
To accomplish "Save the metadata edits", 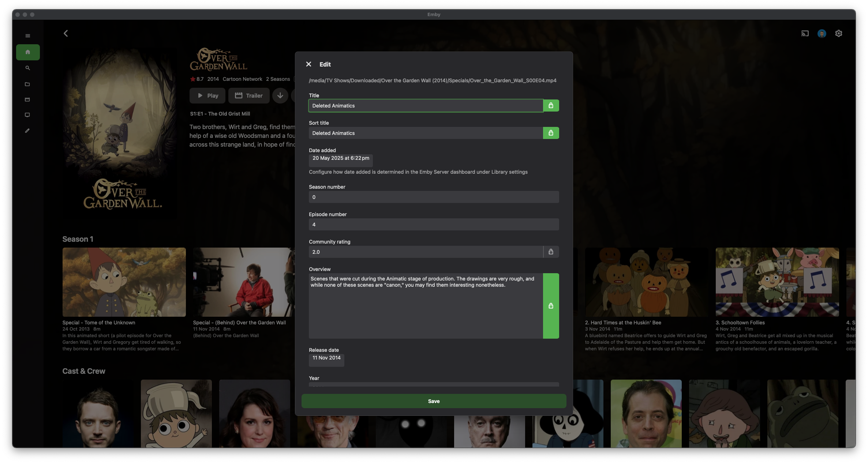I will pos(434,401).
